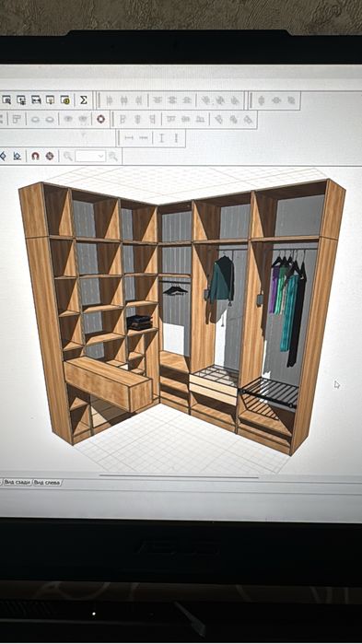This screenshot has height=644, width=362.
Task: Toggle the red crosshair target snap
Action: [50, 156]
